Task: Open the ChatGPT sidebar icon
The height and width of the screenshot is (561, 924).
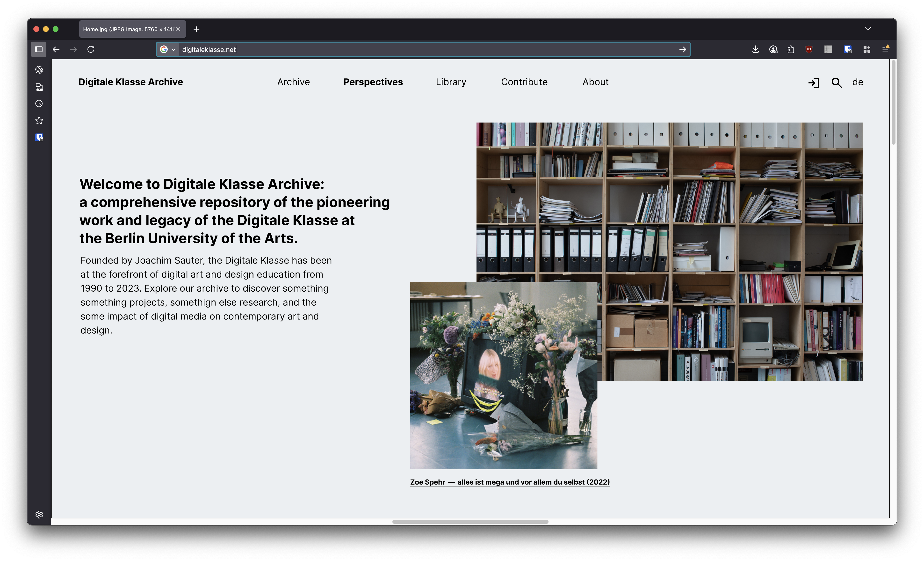Action: tap(39, 70)
